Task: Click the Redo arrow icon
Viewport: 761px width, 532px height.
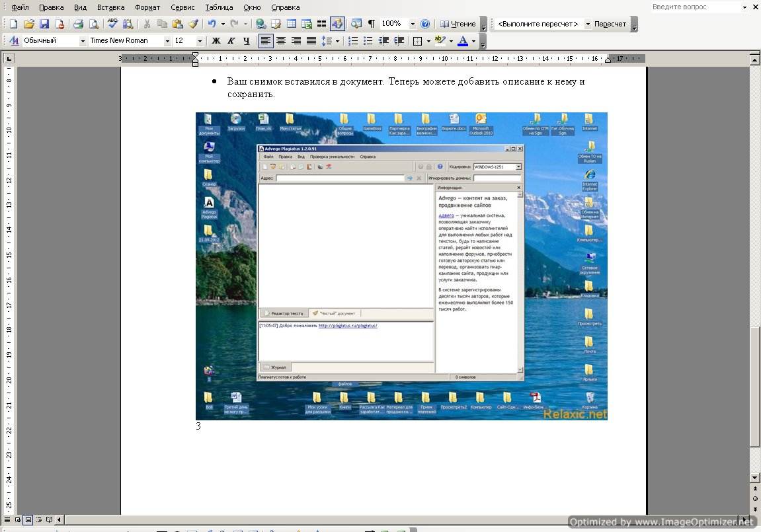Action: [235, 24]
